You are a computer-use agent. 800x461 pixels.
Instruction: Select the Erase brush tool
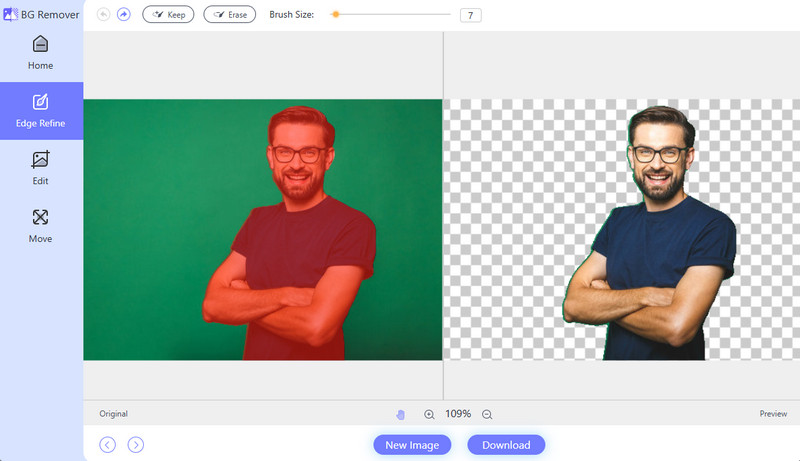[229, 15]
